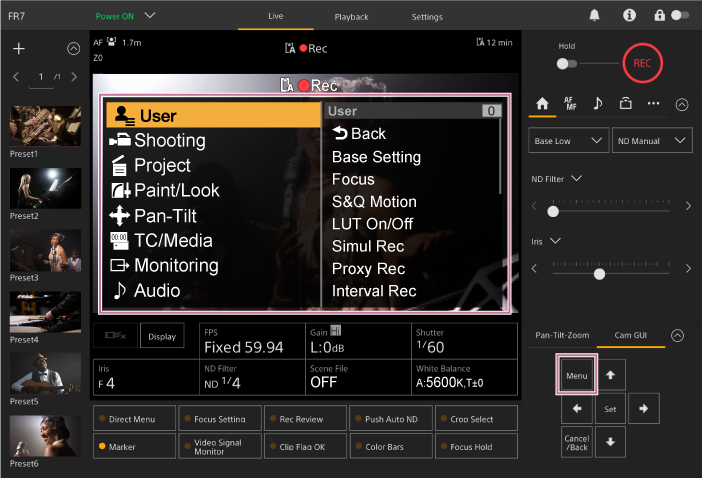Screen dimensions: 702x478
Task: Switch to the Playback tab
Action: pyautogui.click(x=350, y=17)
